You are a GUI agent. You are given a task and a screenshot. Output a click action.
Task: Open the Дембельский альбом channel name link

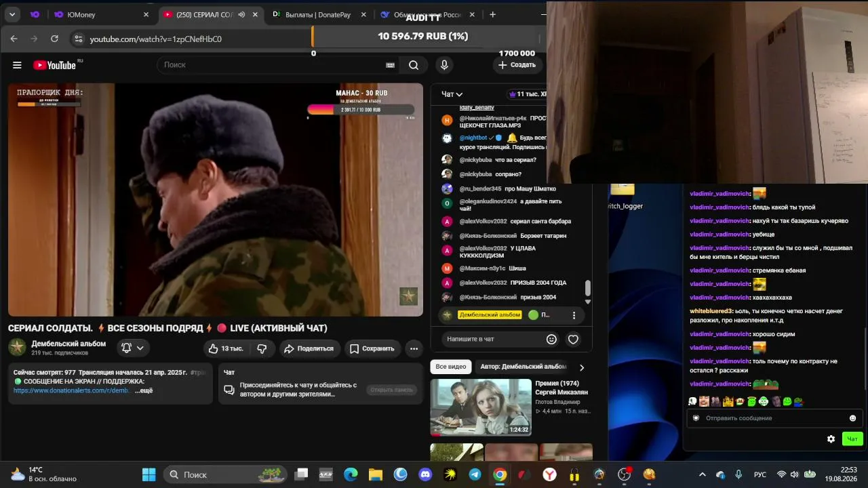tap(68, 344)
